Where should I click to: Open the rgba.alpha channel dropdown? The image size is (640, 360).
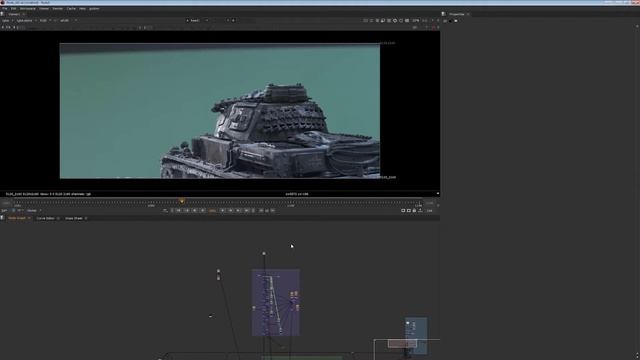point(26,20)
